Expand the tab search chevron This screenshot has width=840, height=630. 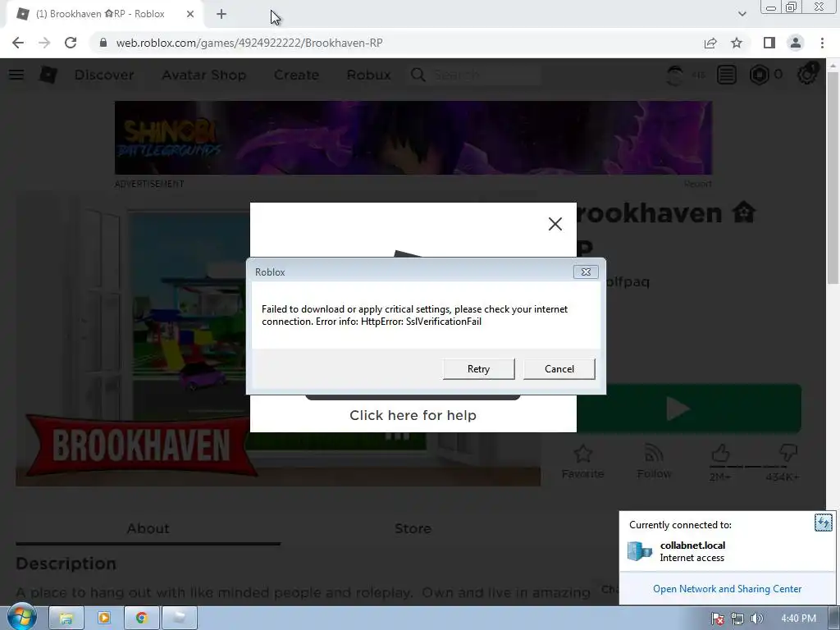pyautogui.click(x=742, y=14)
